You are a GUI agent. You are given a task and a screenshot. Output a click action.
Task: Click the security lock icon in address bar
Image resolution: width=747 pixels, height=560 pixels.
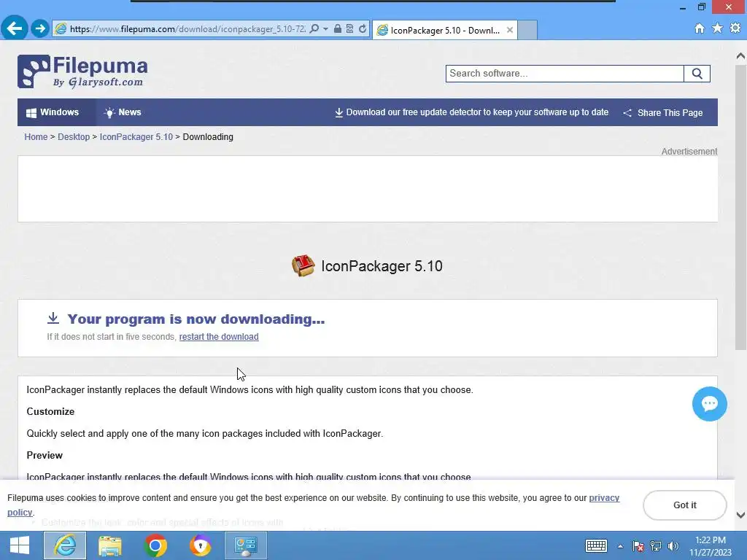coord(337,28)
